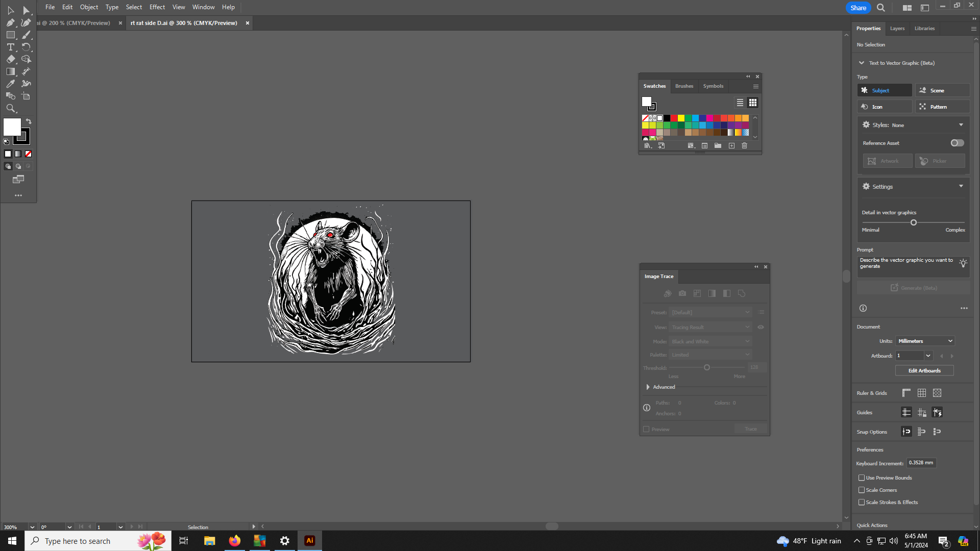This screenshot has height=551, width=980.
Task: Select the Eyedropper tool
Action: (10, 84)
